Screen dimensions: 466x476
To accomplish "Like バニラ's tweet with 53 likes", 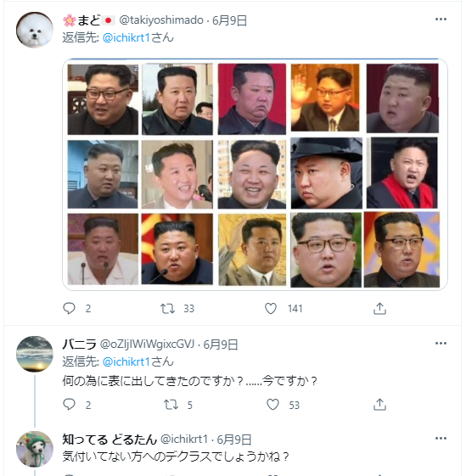I will click(272, 405).
